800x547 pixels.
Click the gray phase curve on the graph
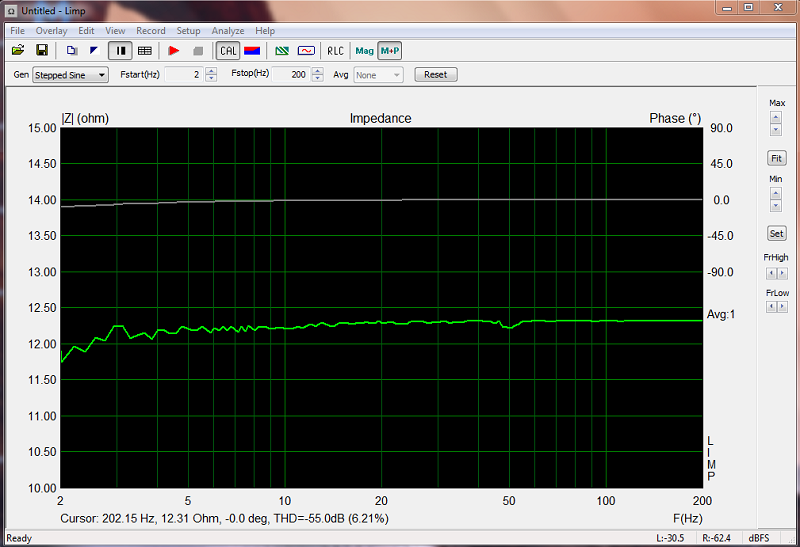(381, 201)
